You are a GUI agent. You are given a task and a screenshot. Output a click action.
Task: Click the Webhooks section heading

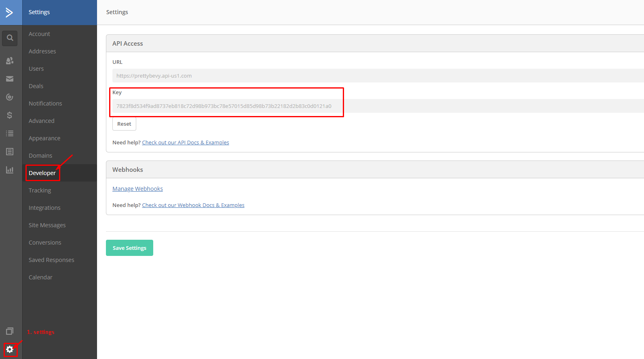(x=128, y=170)
